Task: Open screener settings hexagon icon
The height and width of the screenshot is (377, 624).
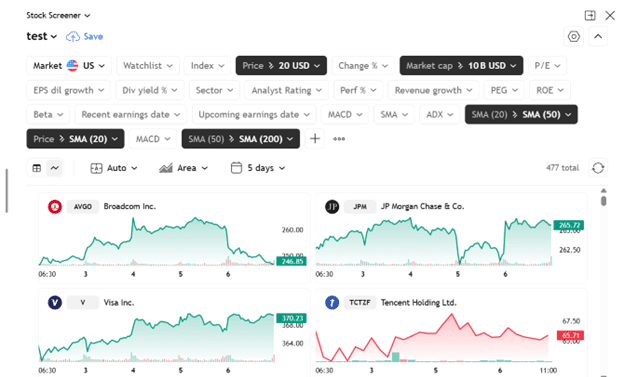Action: click(573, 37)
